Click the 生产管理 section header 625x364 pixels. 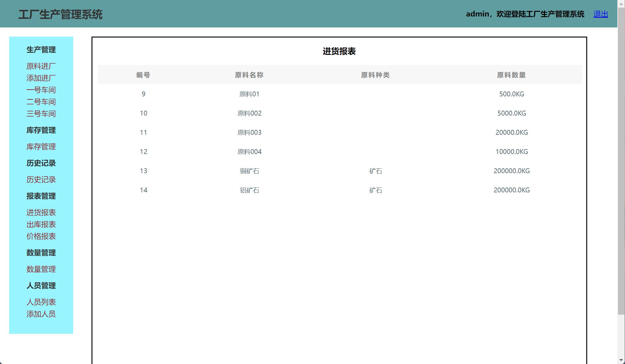pos(41,50)
